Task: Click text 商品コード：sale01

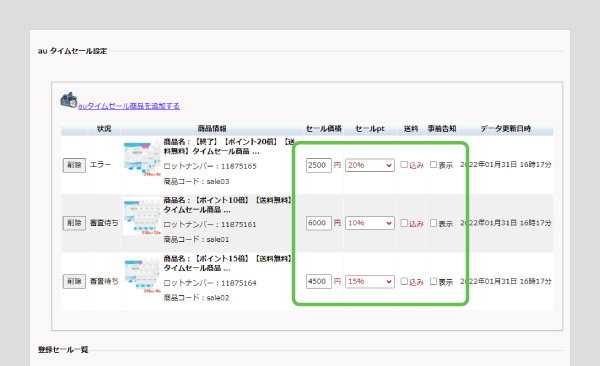Action: 196,240
